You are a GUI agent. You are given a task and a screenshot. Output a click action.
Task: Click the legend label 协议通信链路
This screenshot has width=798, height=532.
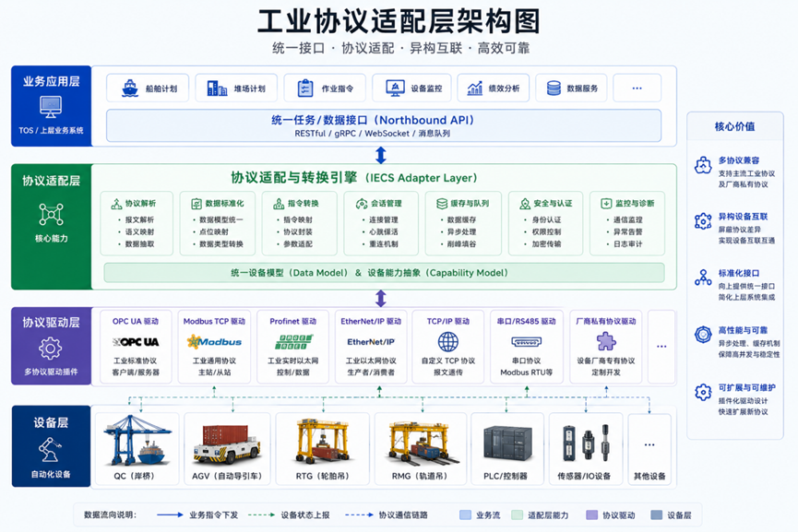(403, 514)
